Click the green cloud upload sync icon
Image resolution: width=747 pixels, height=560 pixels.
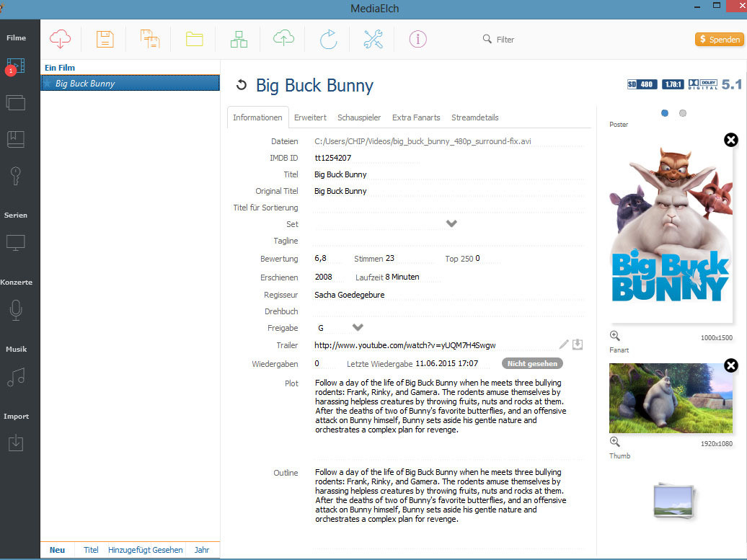coord(283,38)
